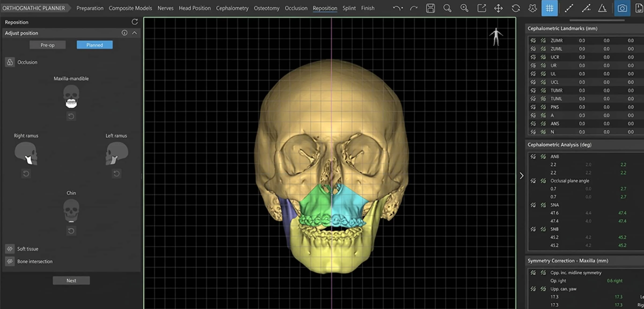The width and height of the screenshot is (644, 309).
Task: Activate the rotate view tool
Action: click(x=515, y=8)
